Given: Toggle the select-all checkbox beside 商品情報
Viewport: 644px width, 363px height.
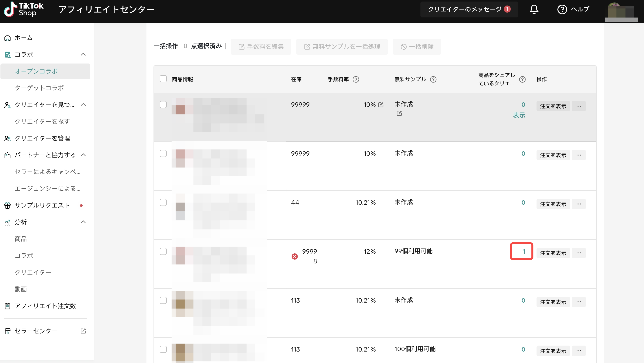Looking at the screenshot, I should [163, 79].
